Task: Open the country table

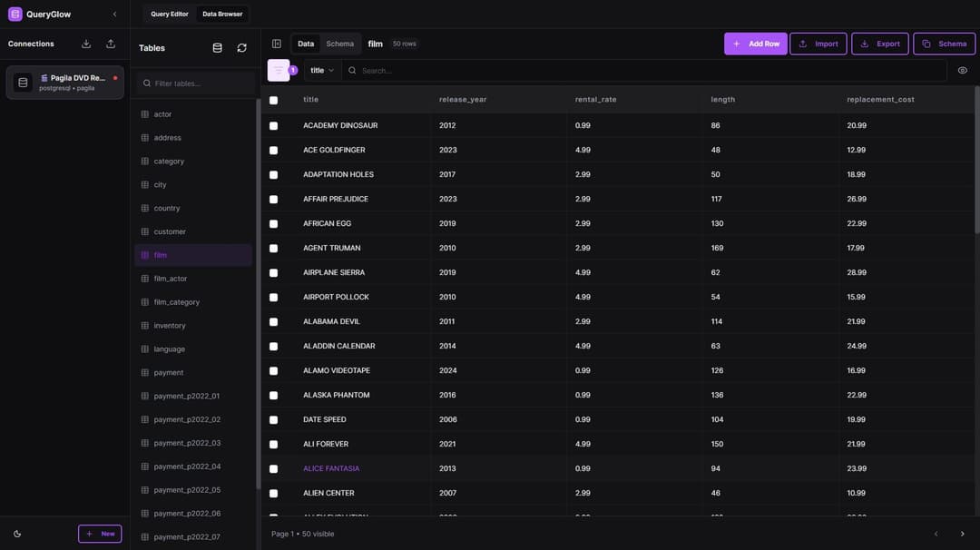Action: point(193,208)
